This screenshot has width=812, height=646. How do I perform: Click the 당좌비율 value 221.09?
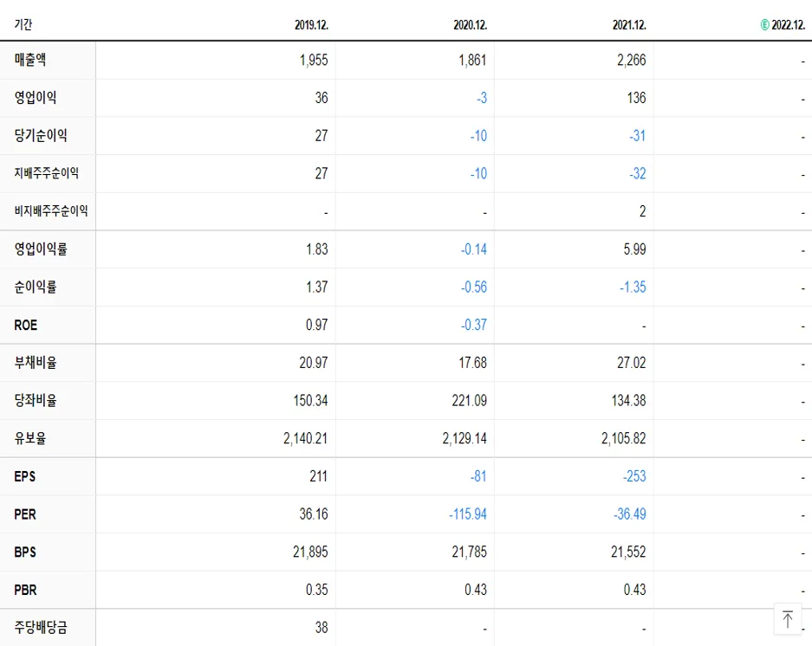point(469,400)
